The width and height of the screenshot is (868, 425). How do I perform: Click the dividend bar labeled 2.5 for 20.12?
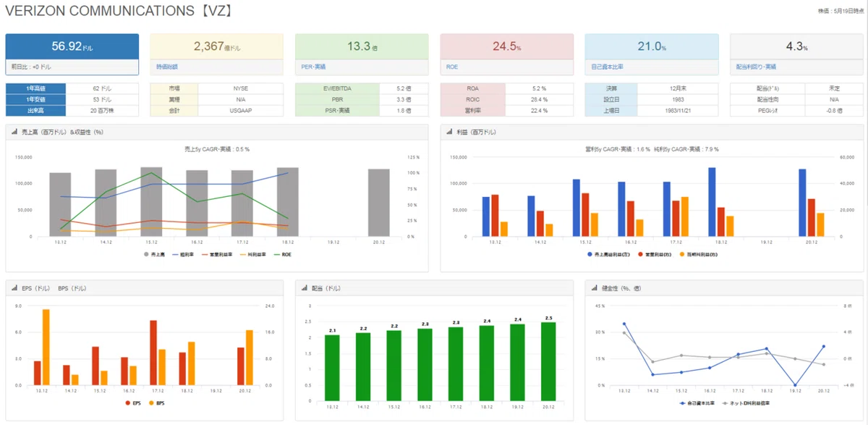(548, 361)
